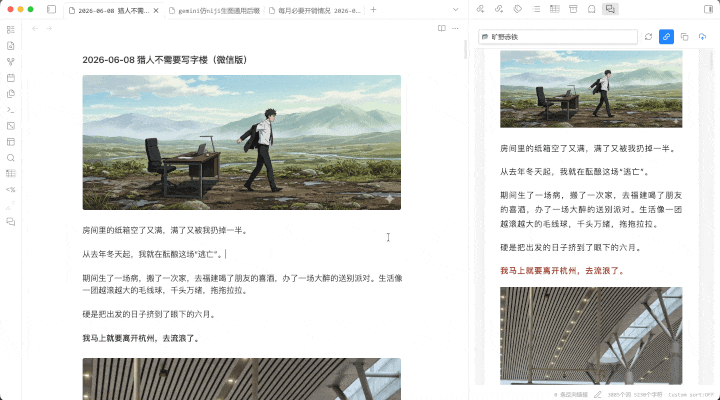720x400 pixels.
Task: Click the word count in status bar
Action: (x=635, y=394)
